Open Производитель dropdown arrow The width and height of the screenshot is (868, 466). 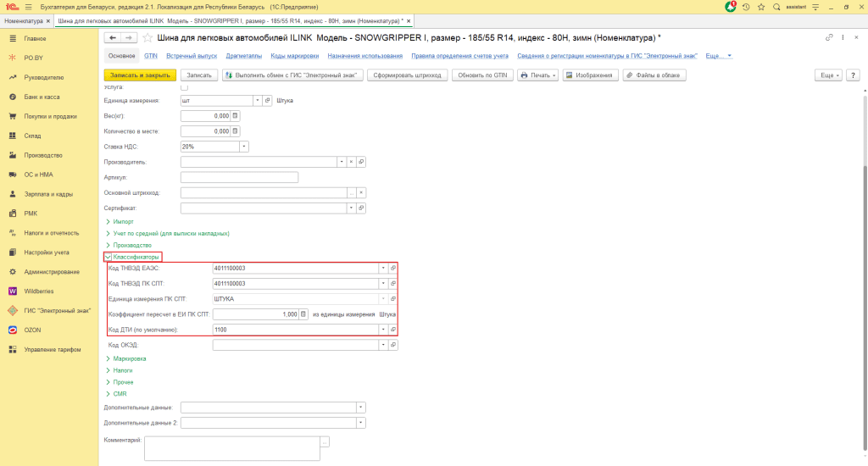point(342,162)
